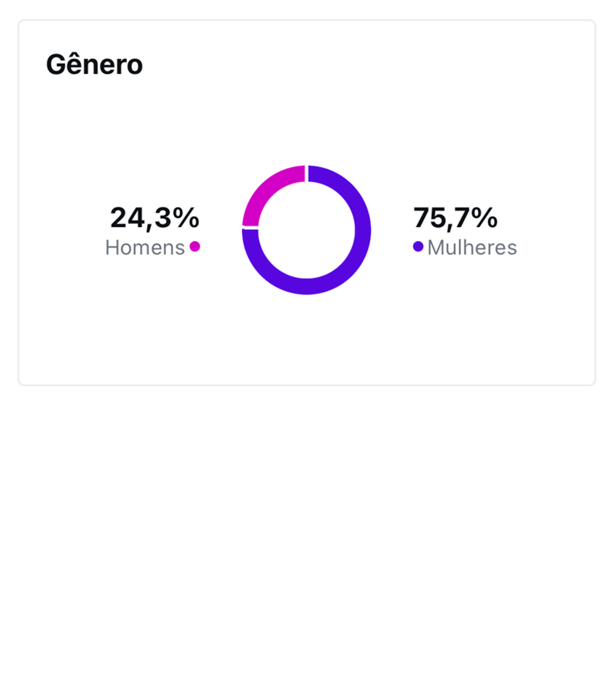Click the purple dot beside Mulheres
616x685 pixels.
point(418,247)
